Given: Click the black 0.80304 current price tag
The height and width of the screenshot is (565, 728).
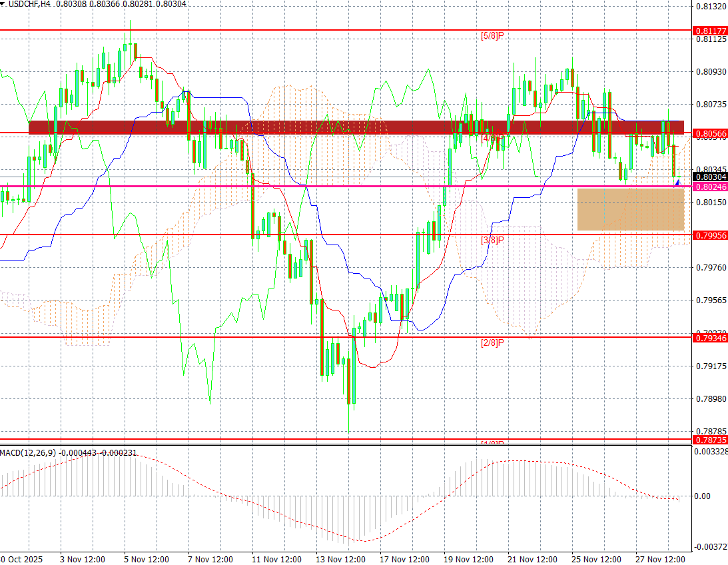Looking at the screenshot, I should tap(710, 177).
